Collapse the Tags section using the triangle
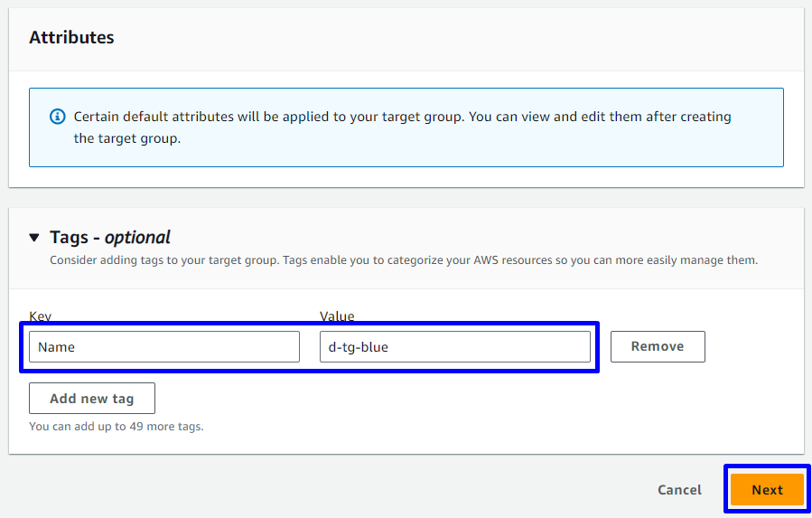This screenshot has height=518, width=812. tap(34, 238)
